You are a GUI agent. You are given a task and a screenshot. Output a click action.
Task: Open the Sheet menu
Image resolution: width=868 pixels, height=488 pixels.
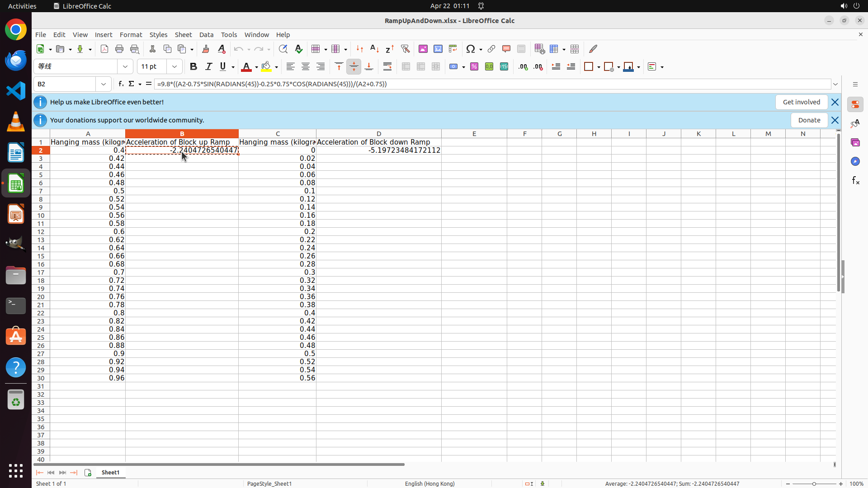pyautogui.click(x=183, y=35)
